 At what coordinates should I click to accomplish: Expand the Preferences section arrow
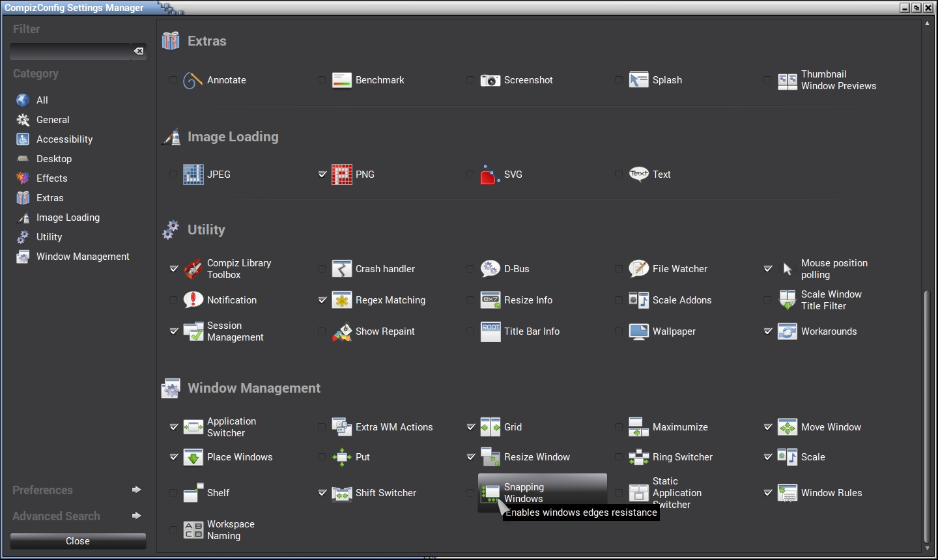136,490
